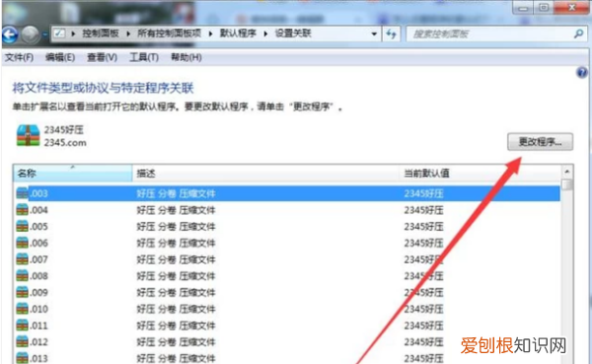
Task: Expand the arrow after 默认程序 breadcrumb
Action: tap(265, 34)
